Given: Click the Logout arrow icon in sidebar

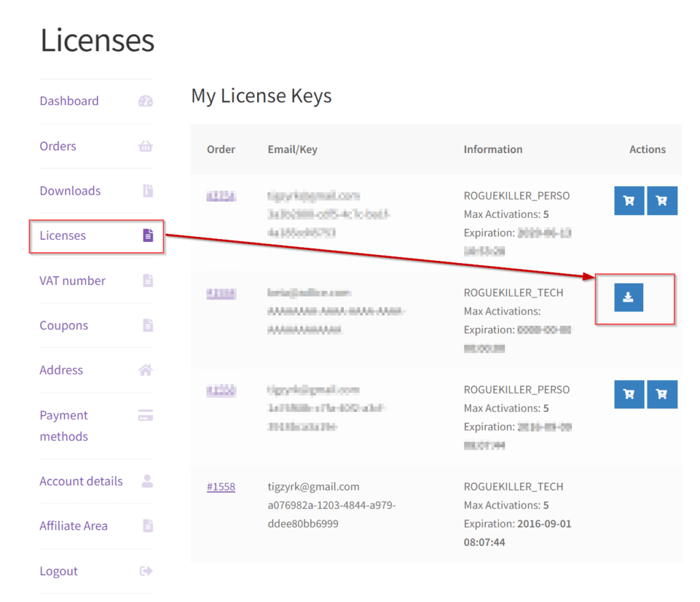Looking at the screenshot, I should [x=146, y=571].
